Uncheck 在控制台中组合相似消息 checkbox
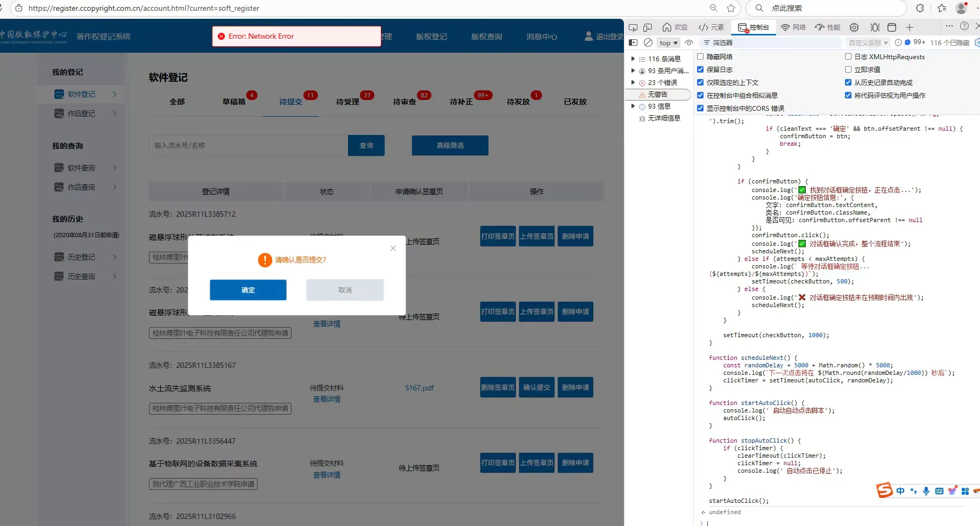Image resolution: width=980 pixels, height=526 pixels. point(700,95)
